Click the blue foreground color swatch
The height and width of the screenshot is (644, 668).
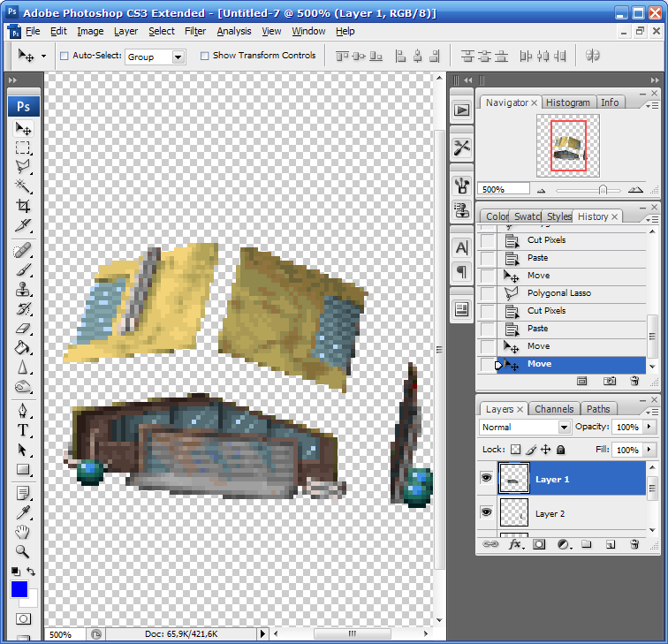(19, 589)
